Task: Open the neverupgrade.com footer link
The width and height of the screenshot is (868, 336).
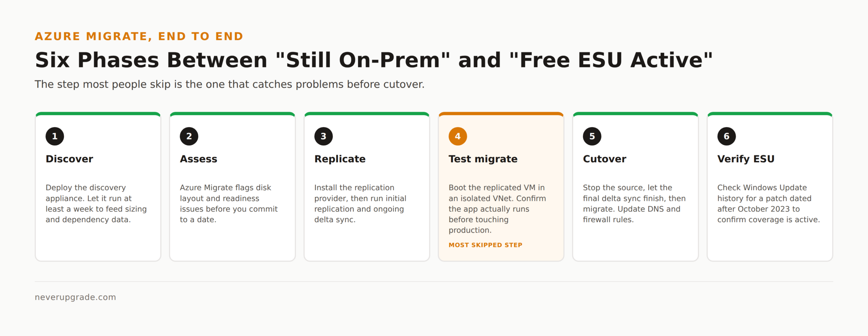Action: (75, 297)
